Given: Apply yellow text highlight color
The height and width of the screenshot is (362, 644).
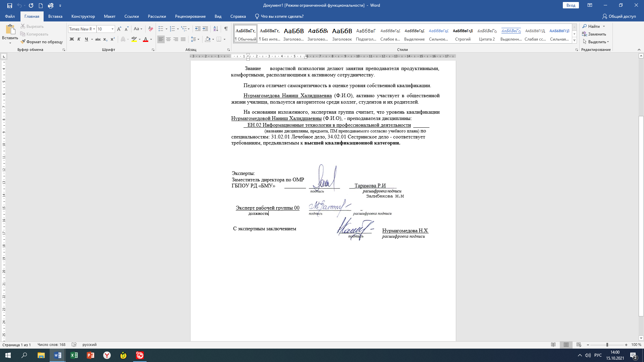Looking at the screenshot, I should [134, 39].
